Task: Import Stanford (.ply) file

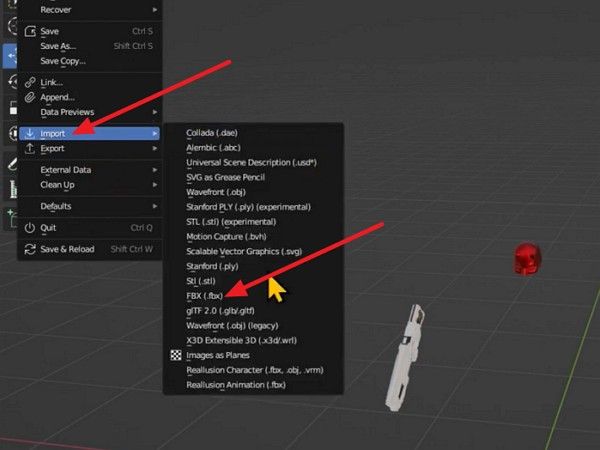Action: (x=253, y=266)
